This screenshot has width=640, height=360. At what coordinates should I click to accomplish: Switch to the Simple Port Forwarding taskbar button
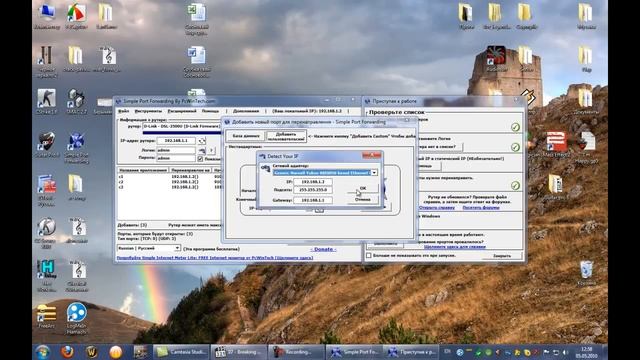pyautogui.click(x=354, y=352)
